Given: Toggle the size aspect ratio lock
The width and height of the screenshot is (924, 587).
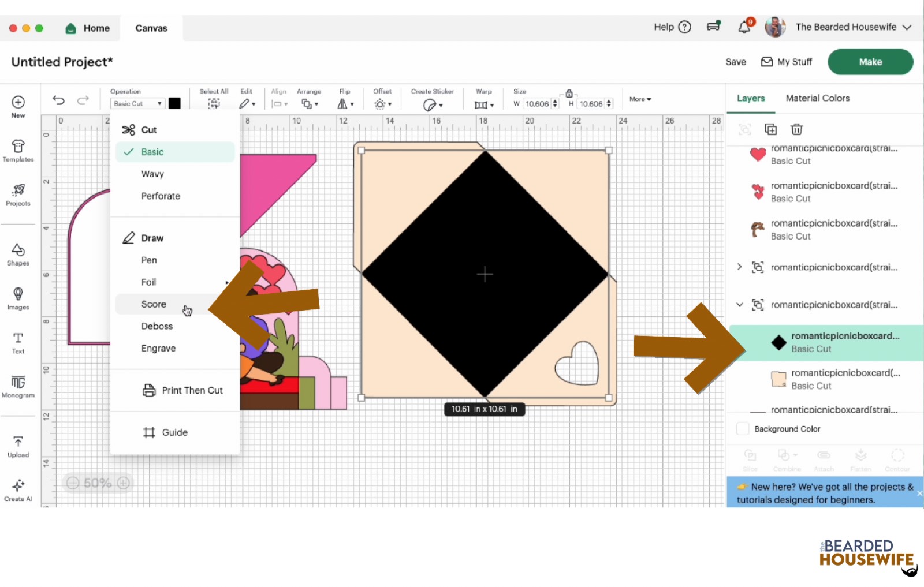Looking at the screenshot, I should point(569,93).
